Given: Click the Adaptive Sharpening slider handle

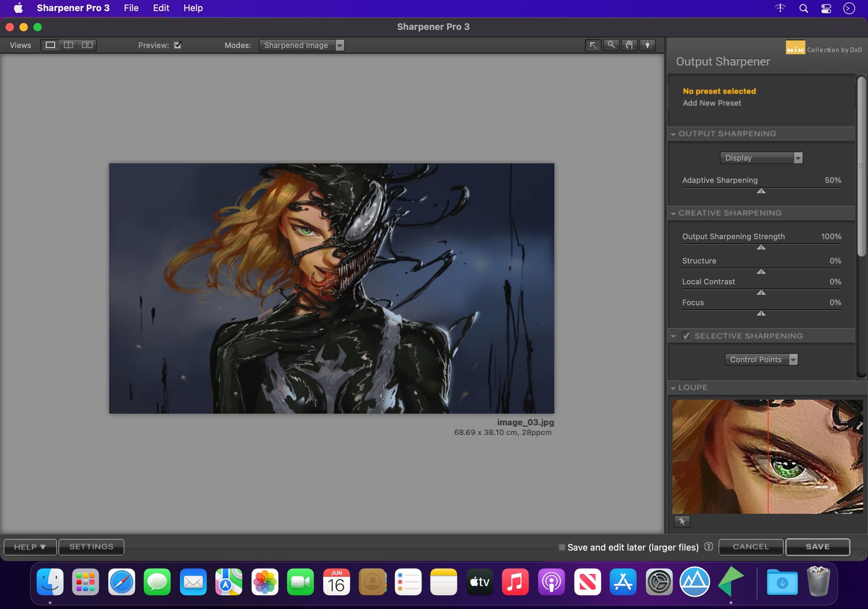Looking at the screenshot, I should click(x=761, y=192).
